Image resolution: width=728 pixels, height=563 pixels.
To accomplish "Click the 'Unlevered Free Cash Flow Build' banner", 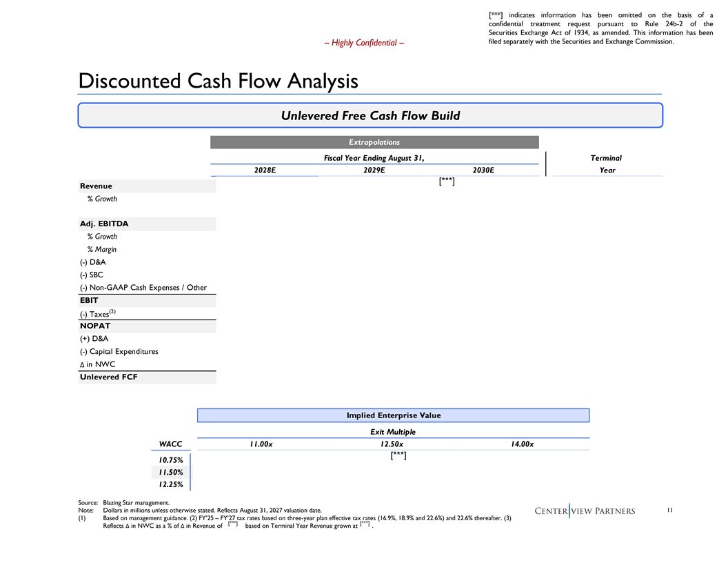I will tap(370, 115).
